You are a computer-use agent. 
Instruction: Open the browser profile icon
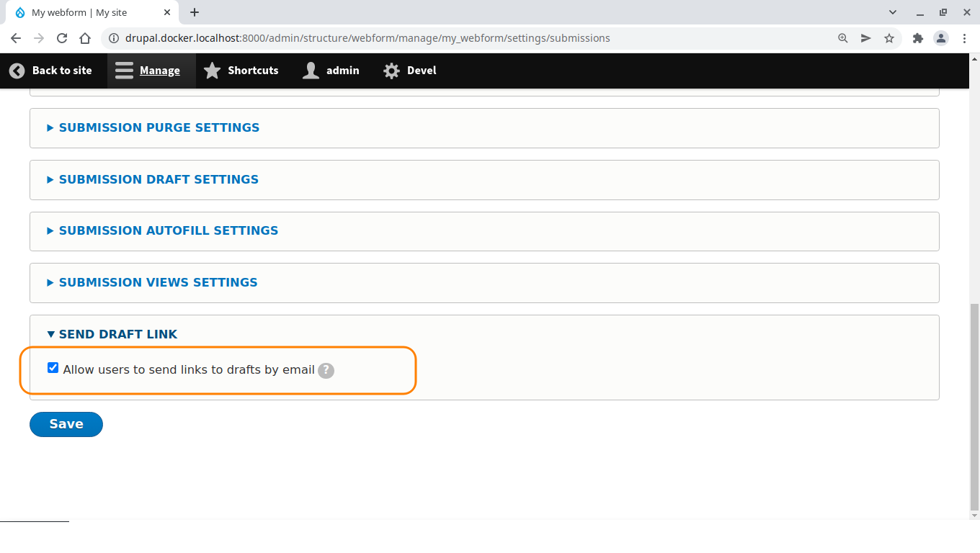941,37
